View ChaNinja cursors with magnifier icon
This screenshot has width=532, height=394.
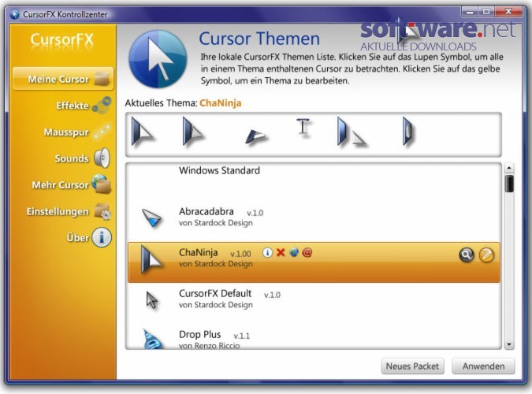click(x=467, y=255)
